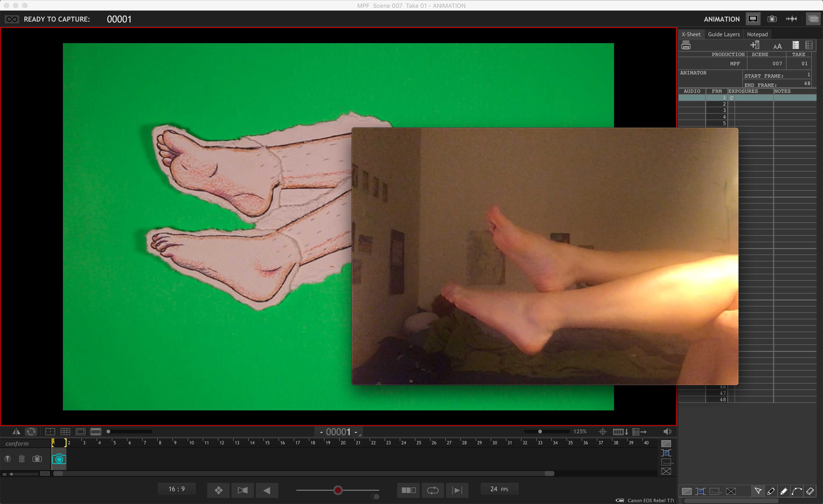Select the bezier curve drawing tool

pyautogui.click(x=797, y=491)
